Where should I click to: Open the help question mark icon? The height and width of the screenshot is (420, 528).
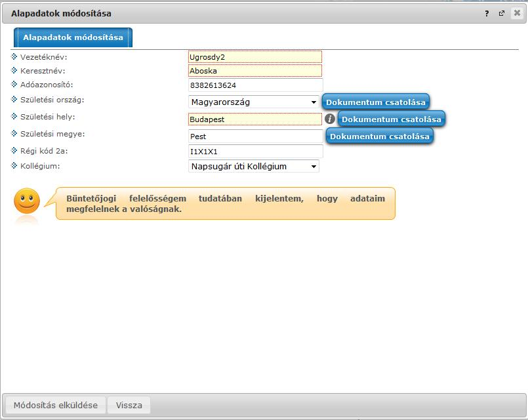tap(487, 14)
